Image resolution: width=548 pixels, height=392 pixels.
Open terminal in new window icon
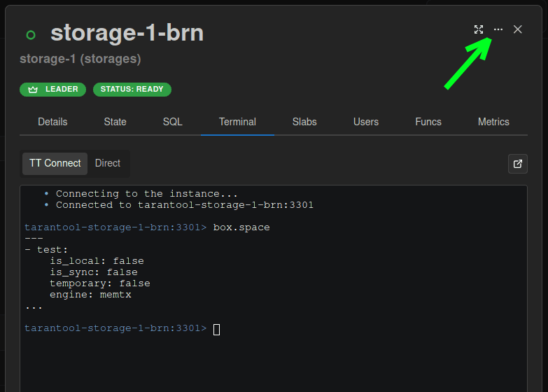click(518, 164)
